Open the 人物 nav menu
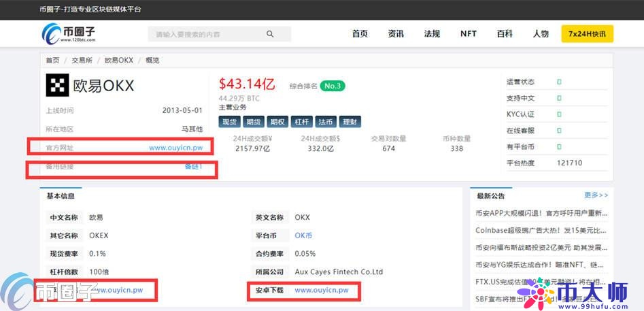This screenshot has height=311, width=644. click(x=541, y=34)
